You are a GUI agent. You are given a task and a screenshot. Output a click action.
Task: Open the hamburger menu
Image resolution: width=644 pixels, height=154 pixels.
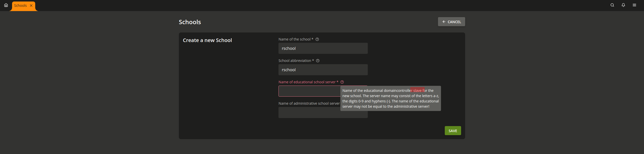pyautogui.click(x=634, y=5)
